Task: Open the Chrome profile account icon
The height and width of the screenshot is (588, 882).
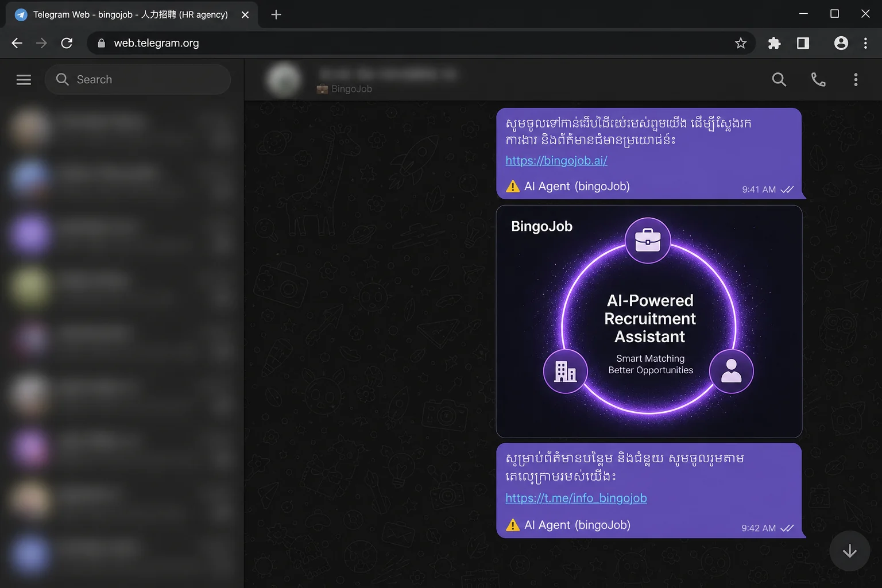Action: click(841, 43)
